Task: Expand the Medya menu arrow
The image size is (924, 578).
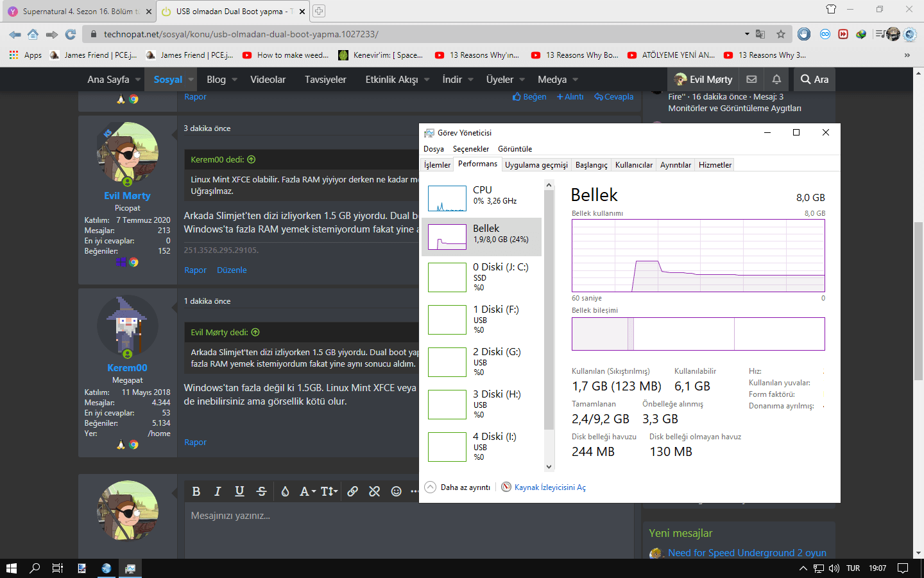Action: coord(575,80)
